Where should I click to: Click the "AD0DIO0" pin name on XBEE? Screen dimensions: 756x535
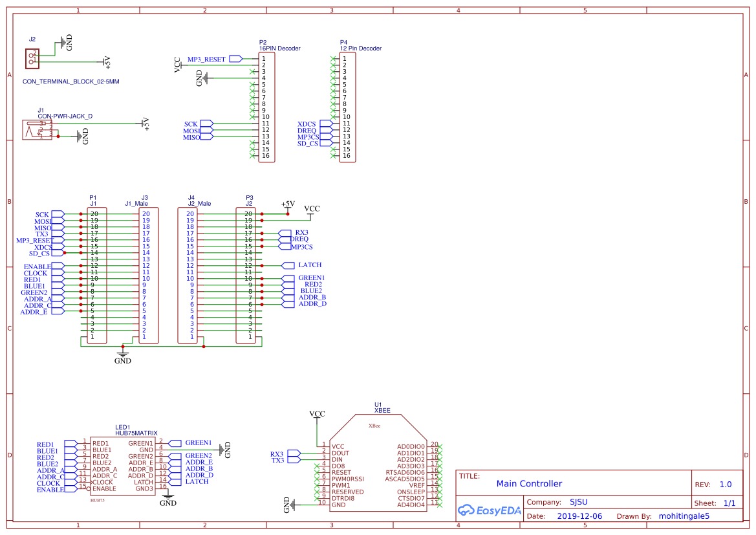click(x=411, y=447)
